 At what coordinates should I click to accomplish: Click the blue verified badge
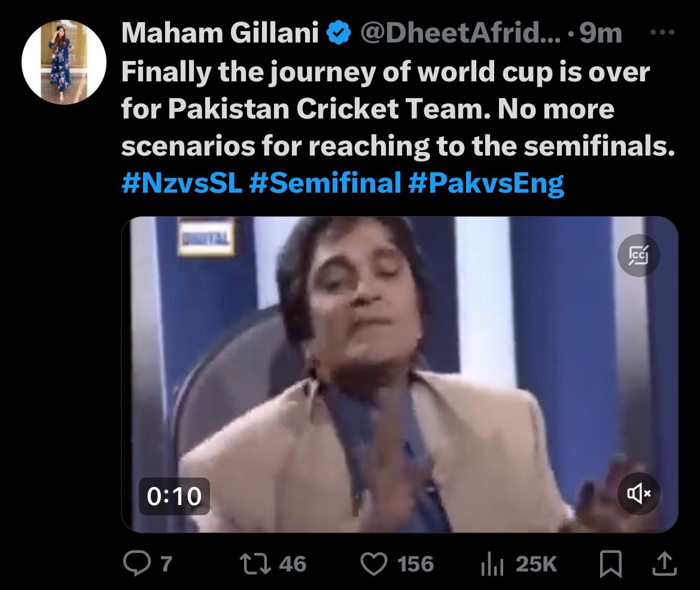coord(339,34)
